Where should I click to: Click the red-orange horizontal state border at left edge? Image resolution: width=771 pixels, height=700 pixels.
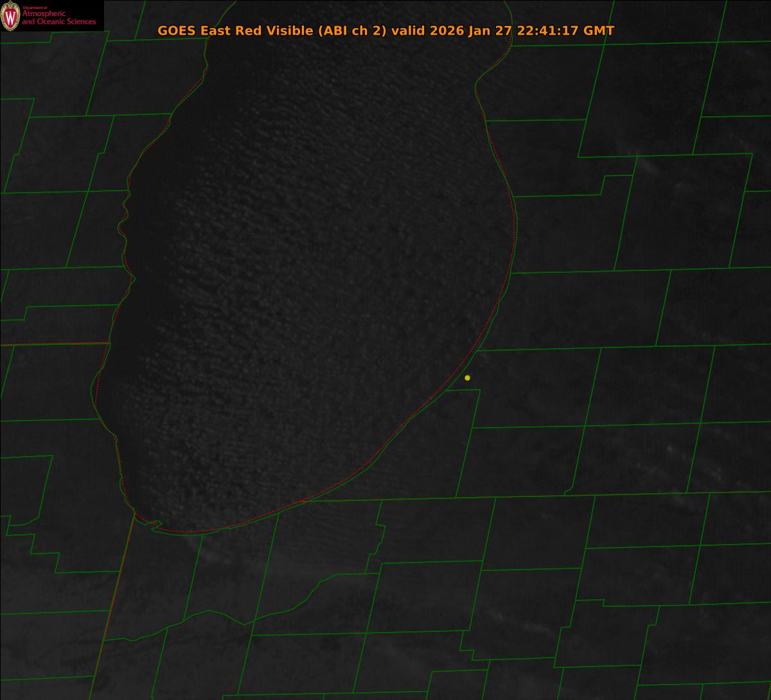pos(51,344)
